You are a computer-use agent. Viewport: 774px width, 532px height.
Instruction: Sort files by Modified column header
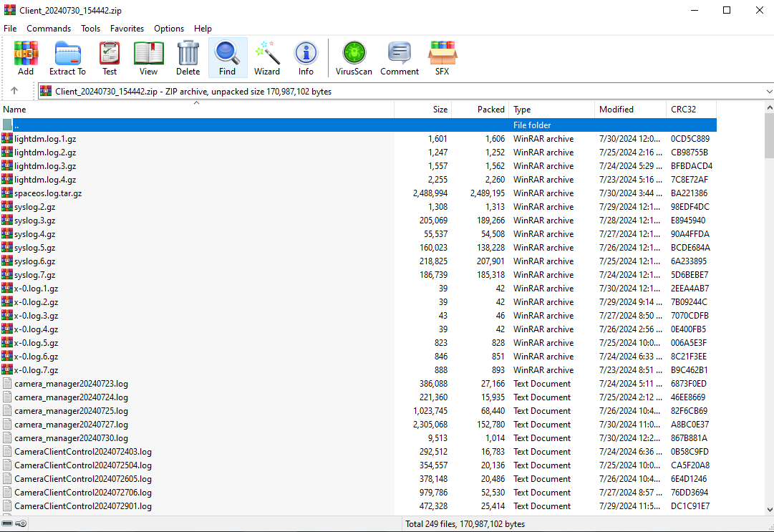tap(630, 109)
